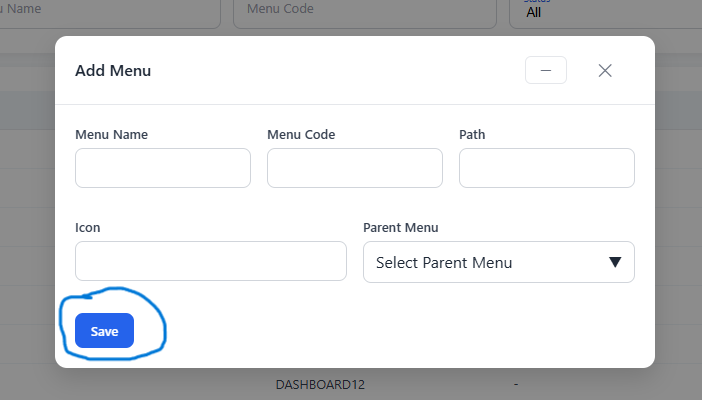
Task: Click the blue Save button
Action: [x=104, y=331]
